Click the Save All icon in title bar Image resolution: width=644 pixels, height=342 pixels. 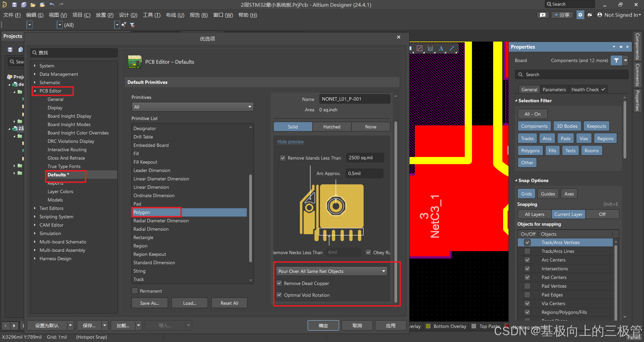click(23, 4)
